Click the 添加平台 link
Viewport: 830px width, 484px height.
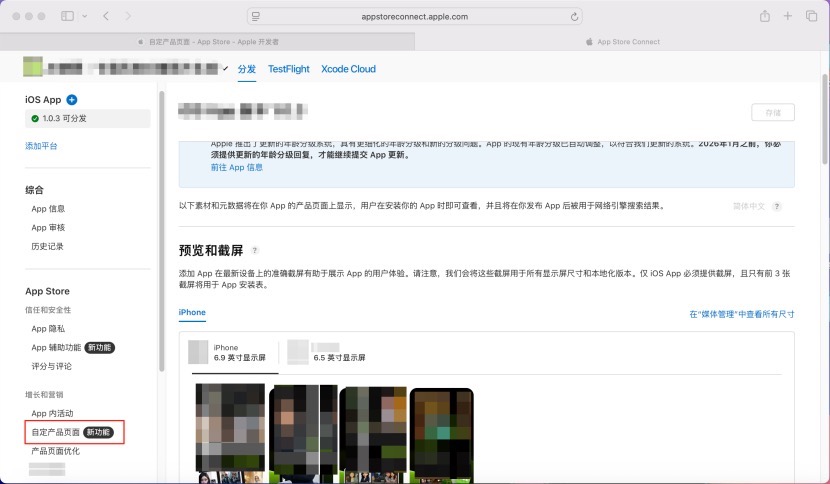click(x=41, y=146)
